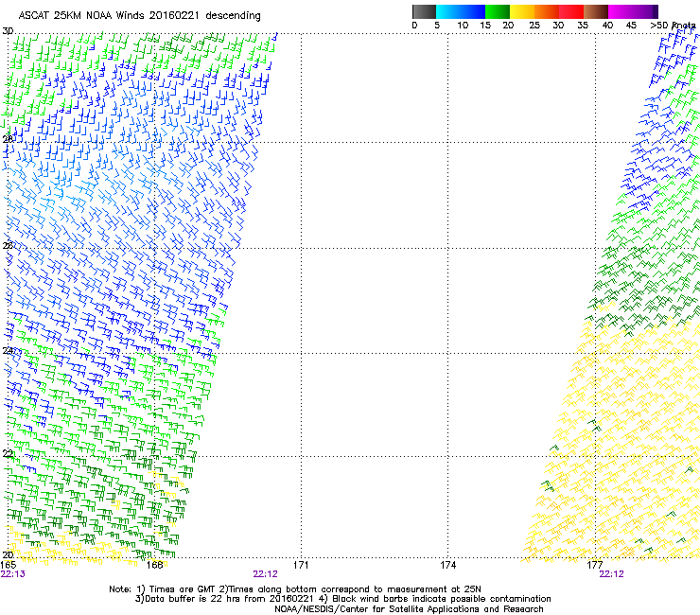
Task: Click the title 'ASCAT 25KM NOAA Winds 20160221 descending'
Action: click(139, 16)
